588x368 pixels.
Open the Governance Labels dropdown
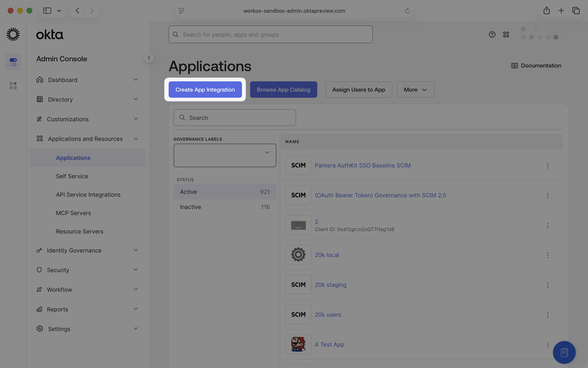coord(225,155)
